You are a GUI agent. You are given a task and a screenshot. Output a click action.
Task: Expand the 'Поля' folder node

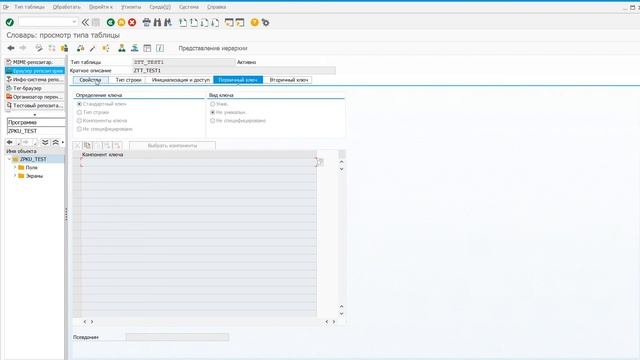tap(15, 167)
